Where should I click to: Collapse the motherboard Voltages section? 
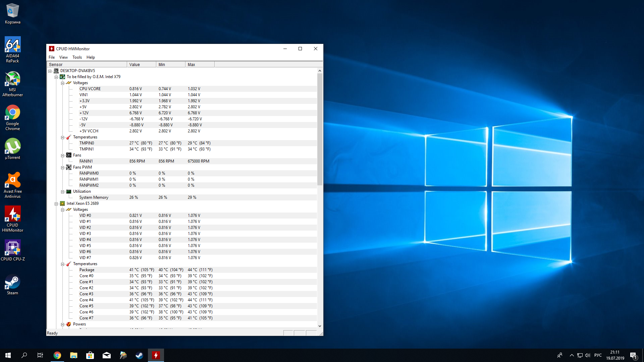pos(63,83)
